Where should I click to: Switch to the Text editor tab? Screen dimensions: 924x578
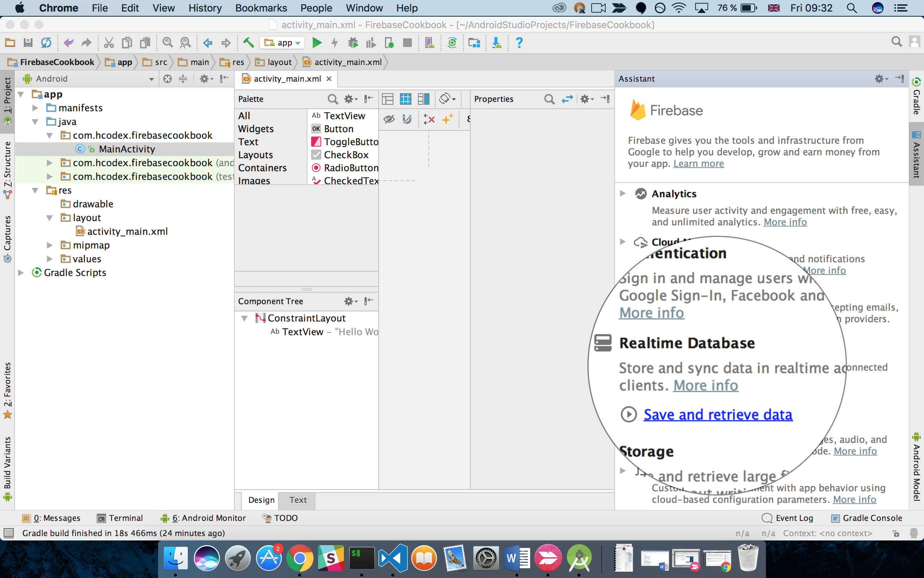tap(298, 500)
